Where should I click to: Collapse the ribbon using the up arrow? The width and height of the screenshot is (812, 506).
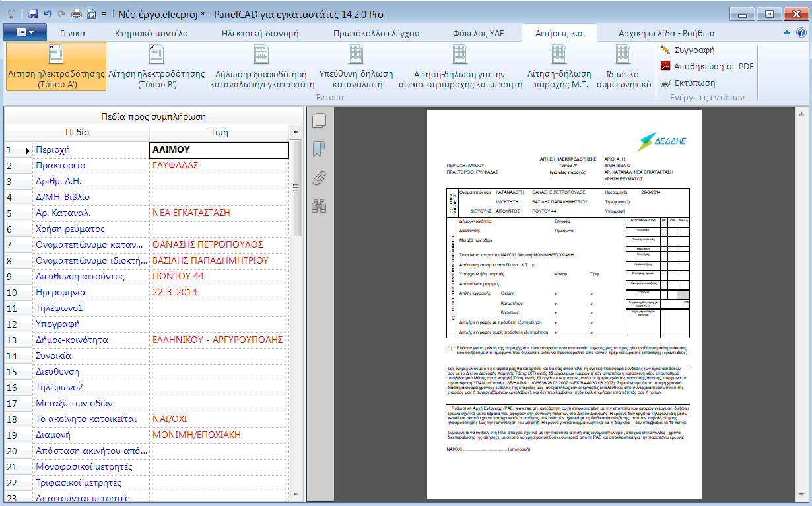coord(786,33)
